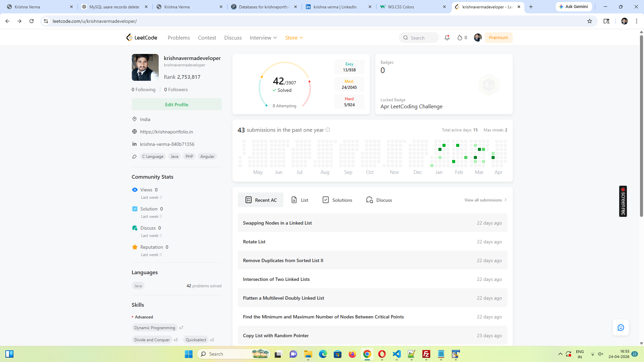
Task: Open the Visual Studio Code taskbar icon
Action: click(397, 354)
